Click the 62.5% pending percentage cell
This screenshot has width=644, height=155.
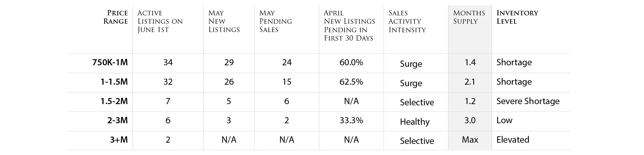[351, 82]
